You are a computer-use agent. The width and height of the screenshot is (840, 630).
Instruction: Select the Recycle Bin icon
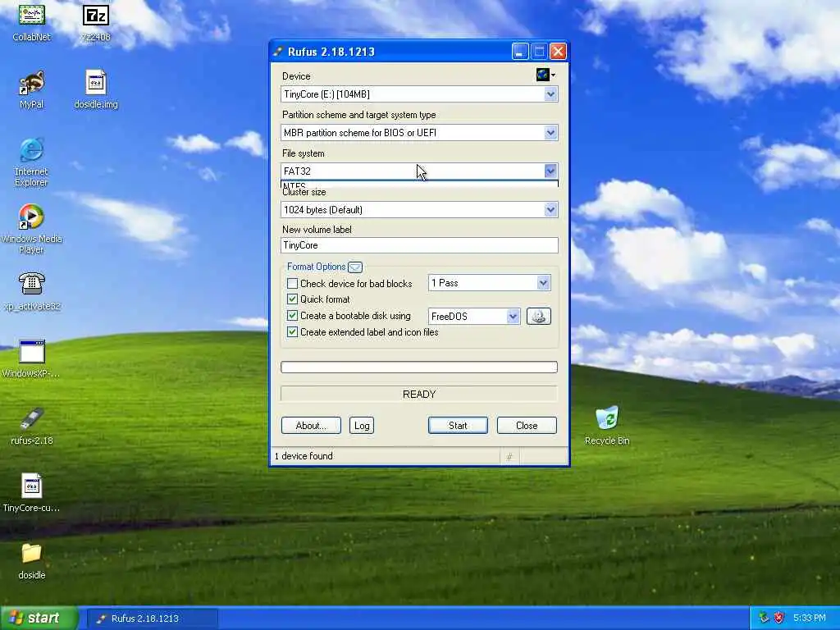(x=607, y=427)
